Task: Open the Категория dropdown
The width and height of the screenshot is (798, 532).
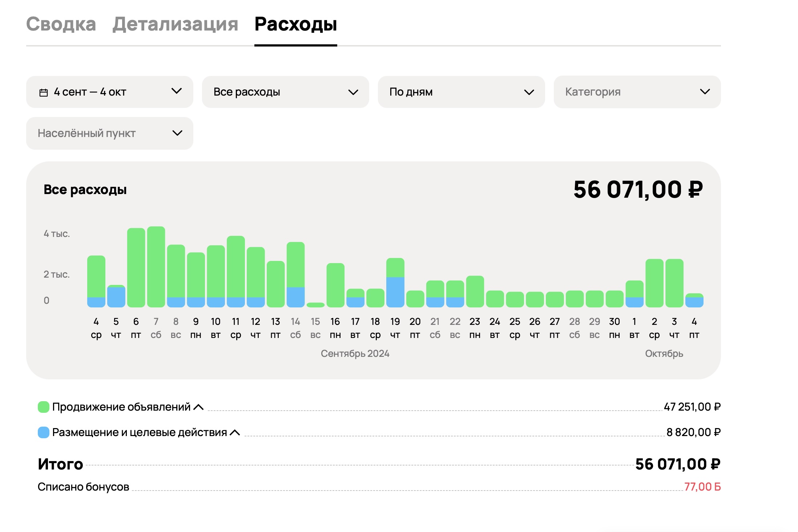Action: [x=637, y=92]
